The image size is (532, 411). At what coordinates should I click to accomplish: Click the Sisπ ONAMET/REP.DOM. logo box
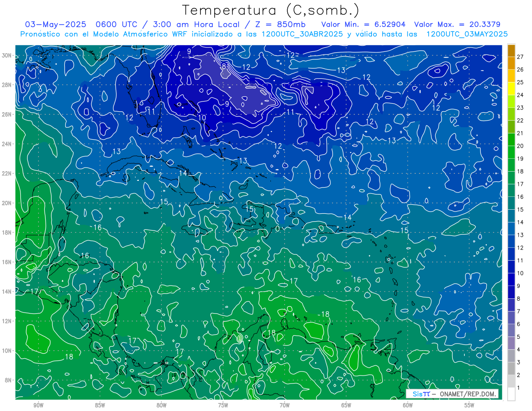(x=452, y=394)
